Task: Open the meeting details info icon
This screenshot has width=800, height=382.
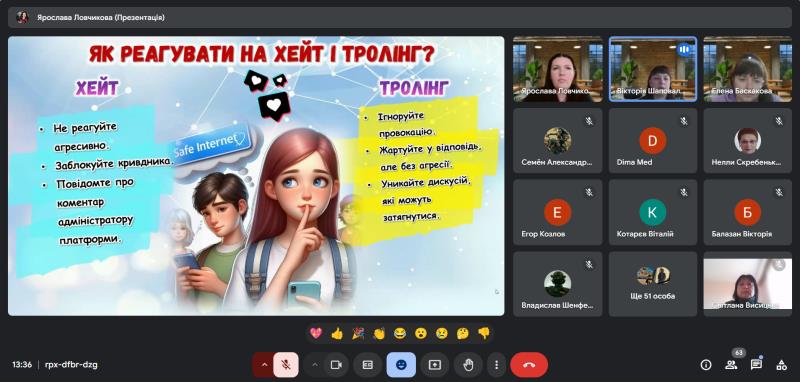Action: 706,365
